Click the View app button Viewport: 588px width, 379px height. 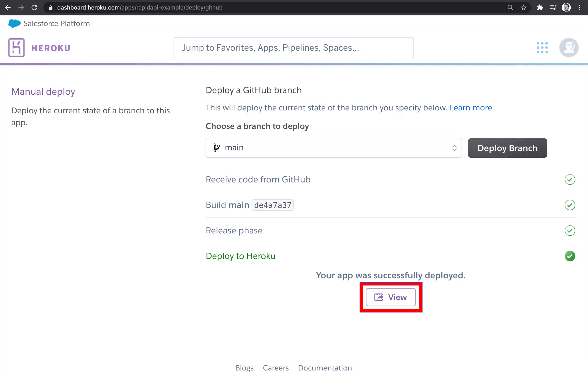coord(391,297)
